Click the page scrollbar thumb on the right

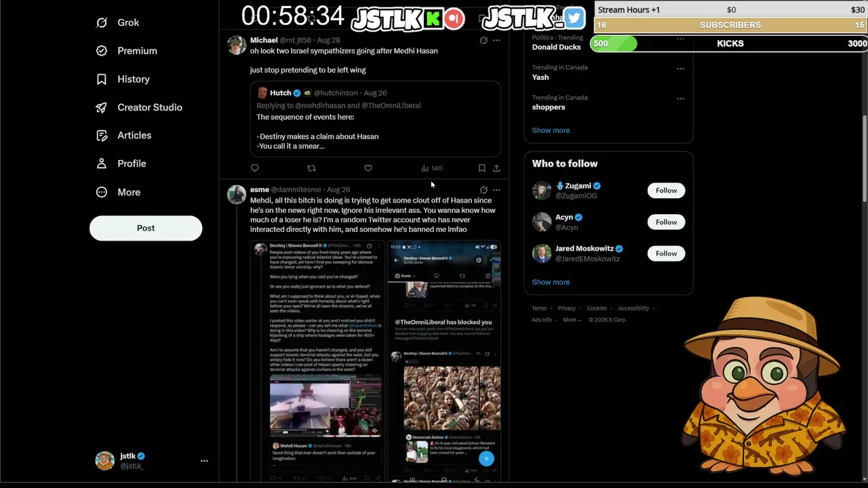tap(865, 158)
